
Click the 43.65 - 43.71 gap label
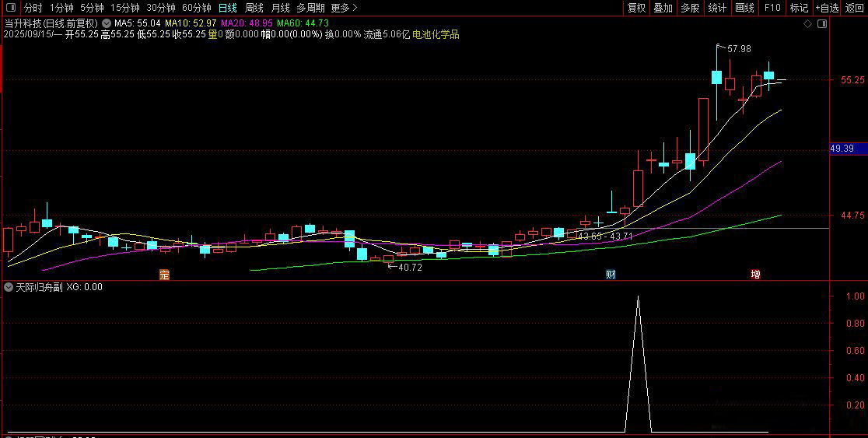tap(605, 236)
